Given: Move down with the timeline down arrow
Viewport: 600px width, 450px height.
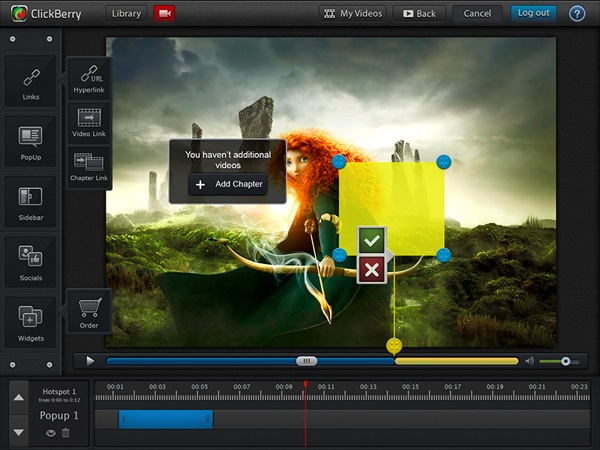Looking at the screenshot, I should coord(18,432).
